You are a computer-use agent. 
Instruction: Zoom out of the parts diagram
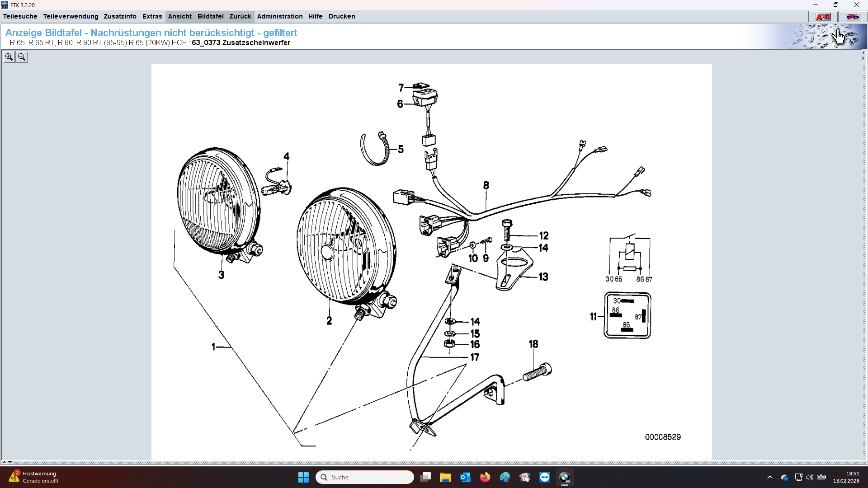tap(21, 57)
